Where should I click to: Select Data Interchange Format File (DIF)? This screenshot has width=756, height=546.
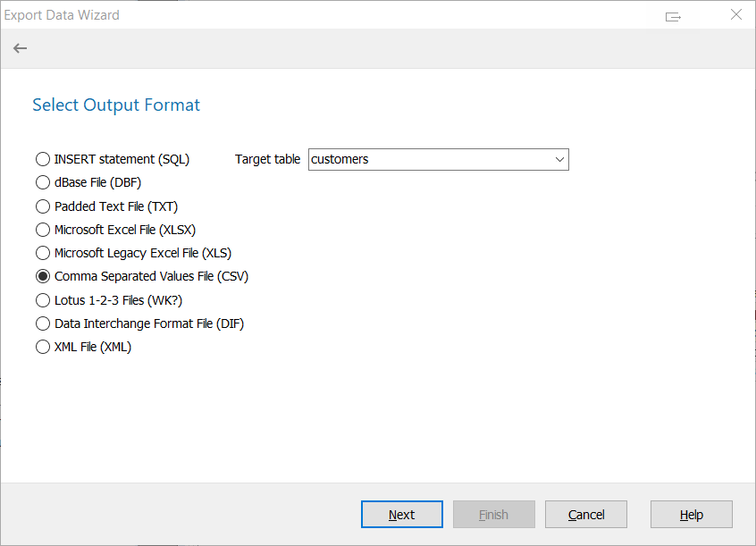click(x=43, y=323)
